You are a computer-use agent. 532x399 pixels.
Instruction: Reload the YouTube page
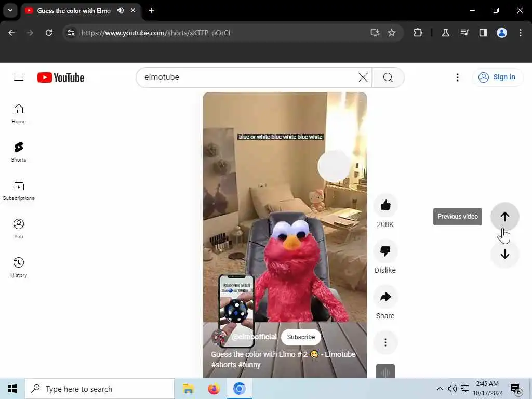pyautogui.click(x=49, y=33)
